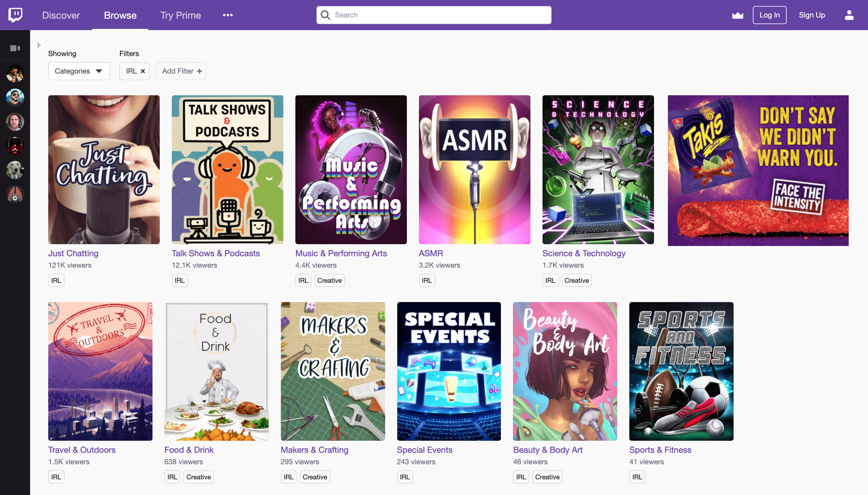Open second sidebar avatar with sunglasses
The width and height of the screenshot is (868, 495).
[15, 98]
